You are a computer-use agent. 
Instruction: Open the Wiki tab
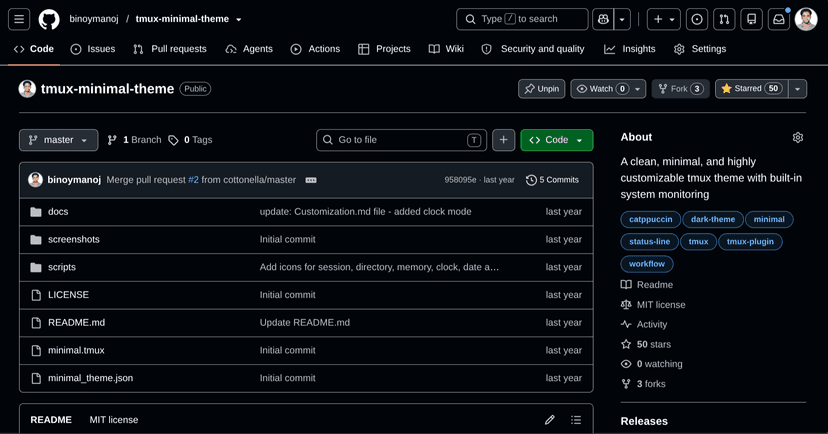(x=446, y=49)
